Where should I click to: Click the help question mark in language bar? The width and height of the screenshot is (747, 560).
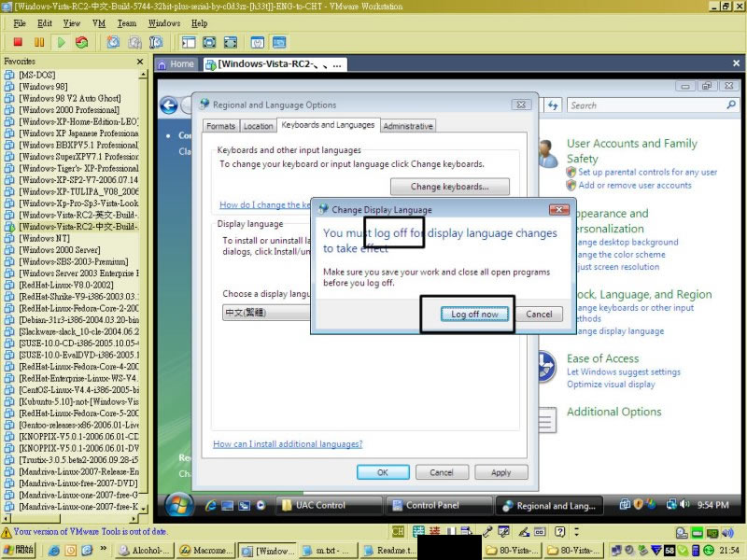(x=559, y=531)
